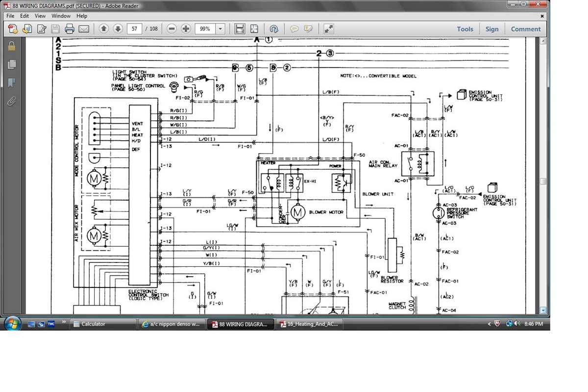Click the page number input field
Image resolution: width=588 pixels, height=392 pixels.
click(134, 29)
